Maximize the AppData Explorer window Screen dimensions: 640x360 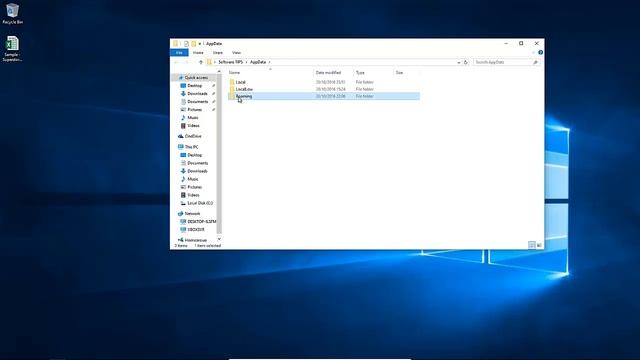pyautogui.click(x=521, y=43)
